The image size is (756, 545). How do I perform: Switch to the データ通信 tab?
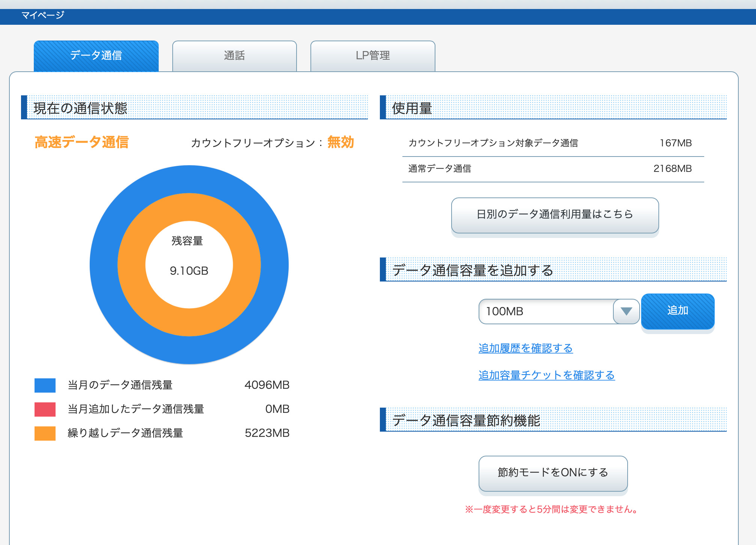[96, 56]
